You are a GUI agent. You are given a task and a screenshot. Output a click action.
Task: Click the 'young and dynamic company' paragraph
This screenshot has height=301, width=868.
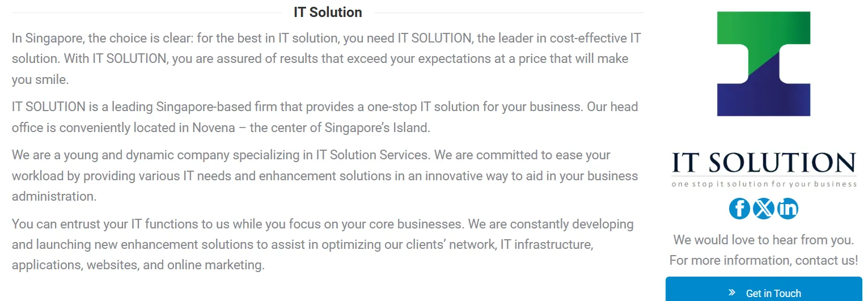coord(325,176)
